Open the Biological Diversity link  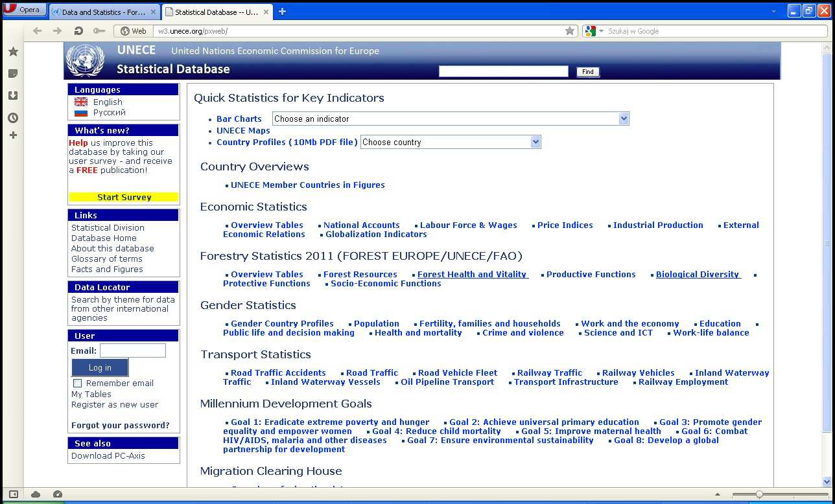[698, 274]
